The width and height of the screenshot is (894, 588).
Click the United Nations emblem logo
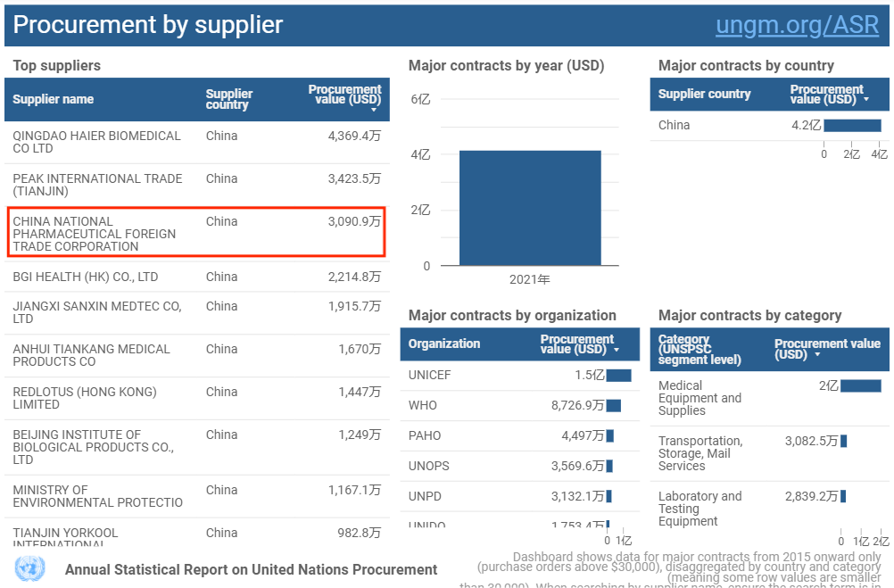click(x=29, y=568)
